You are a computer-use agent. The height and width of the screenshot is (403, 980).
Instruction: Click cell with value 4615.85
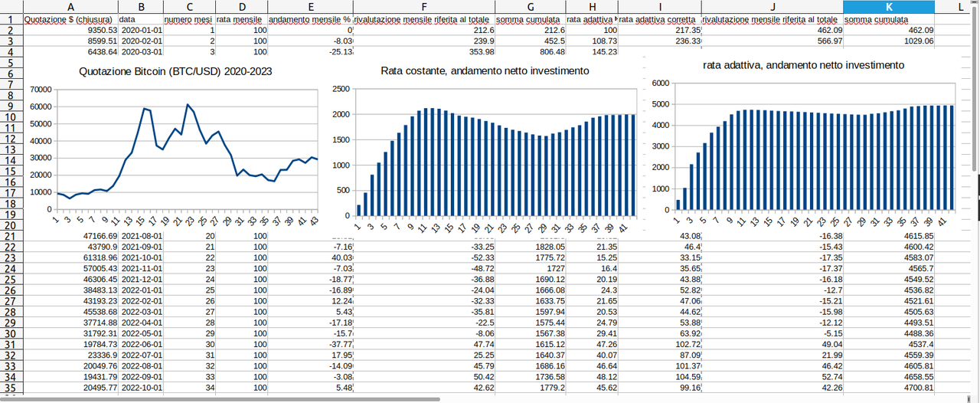(888, 237)
